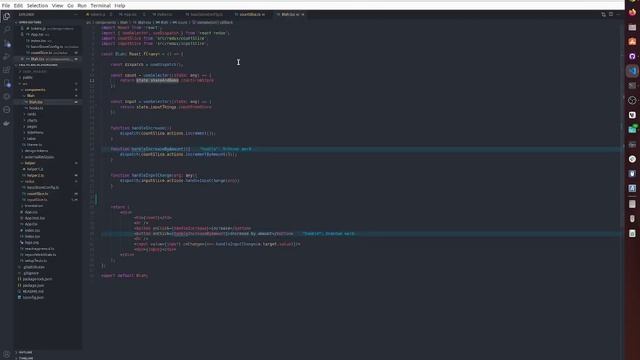Viewport: 640px width, 360px height.
Task: Open the Search view in the activity bar
Action: [7, 30]
